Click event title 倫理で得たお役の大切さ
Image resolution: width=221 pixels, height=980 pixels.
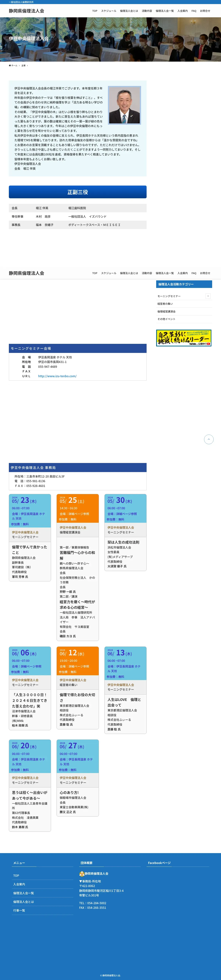(x=78, y=698)
